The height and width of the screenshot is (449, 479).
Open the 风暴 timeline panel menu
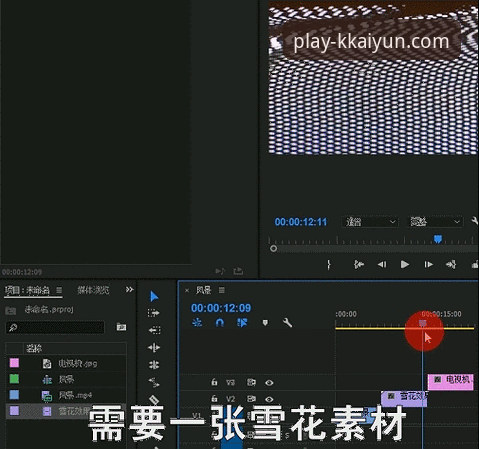[x=222, y=290]
